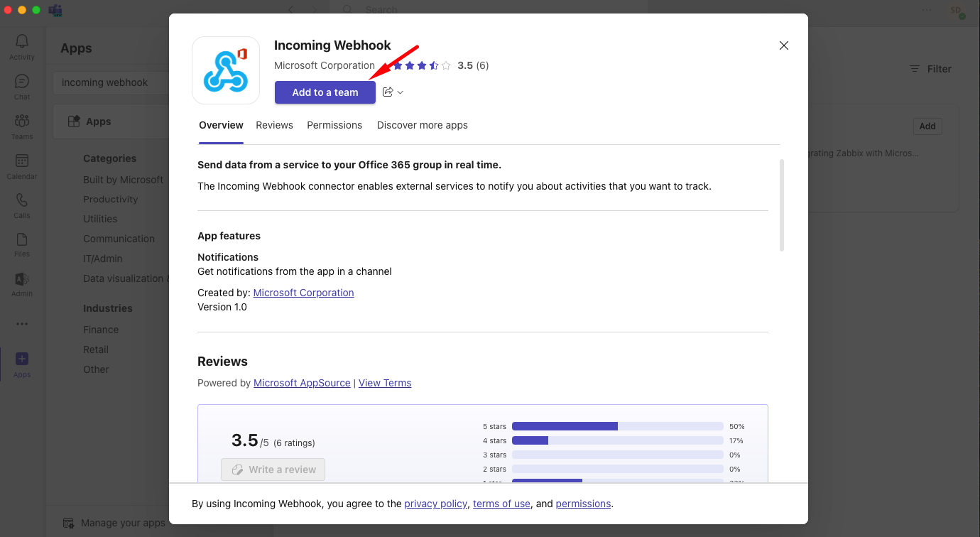This screenshot has height=537, width=980.
Task: Click the Write a review button
Action: 273,470
